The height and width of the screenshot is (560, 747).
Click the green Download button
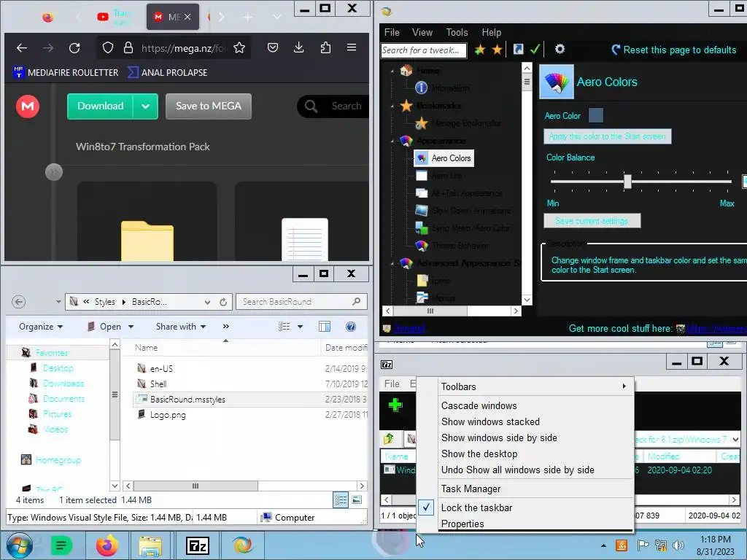pos(100,106)
